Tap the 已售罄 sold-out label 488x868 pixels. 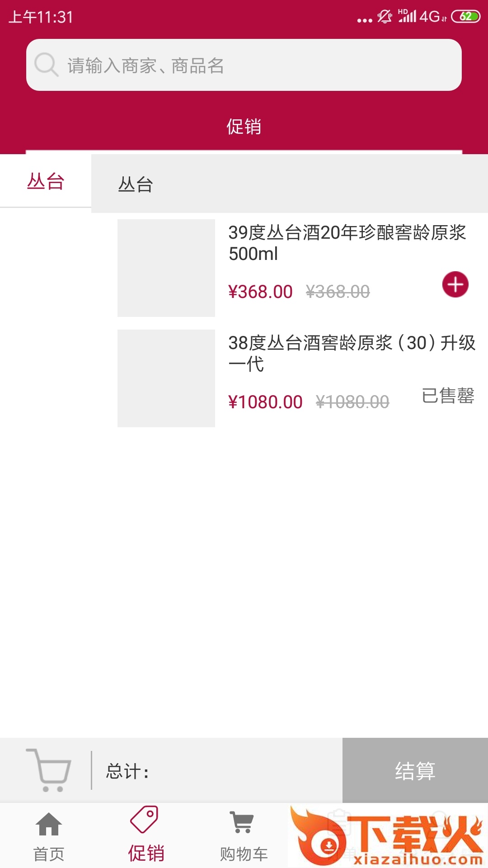click(448, 396)
